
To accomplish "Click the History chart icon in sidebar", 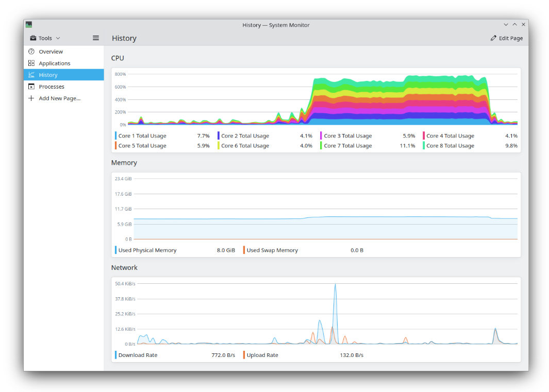I will [31, 75].
